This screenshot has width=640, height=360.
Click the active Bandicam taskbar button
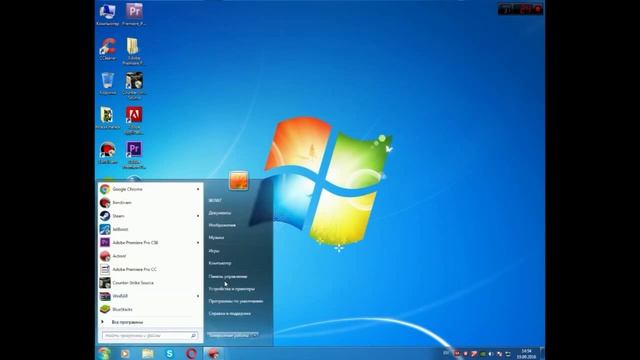pyautogui.click(x=213, y=353)
